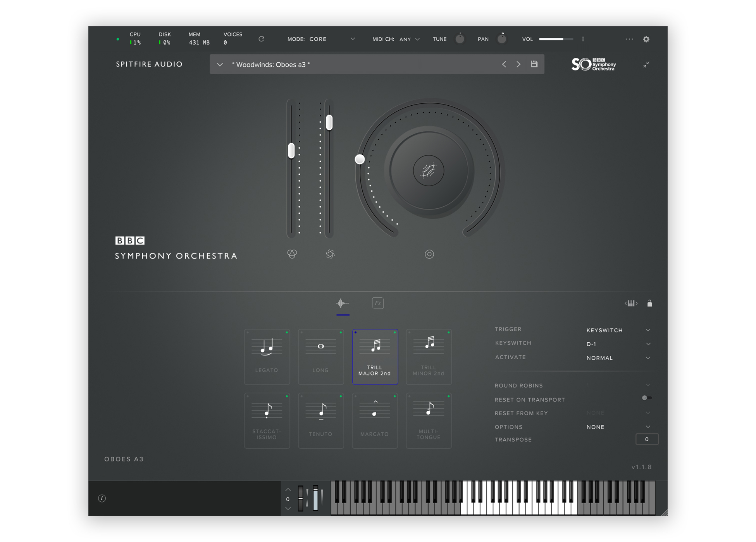756x542 pixels.
Task: Click the save preset icon
Action: 534,64
